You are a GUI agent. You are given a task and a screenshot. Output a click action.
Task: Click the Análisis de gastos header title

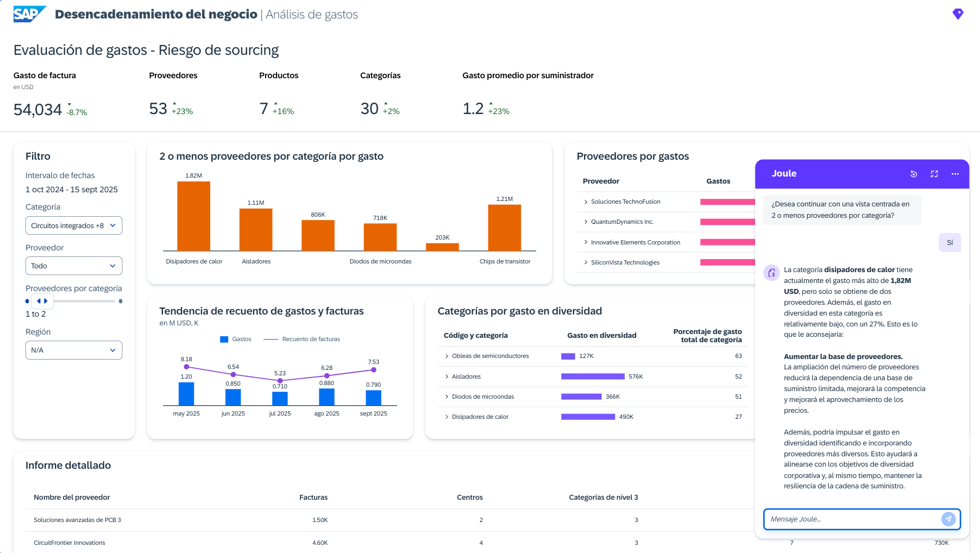312,15
